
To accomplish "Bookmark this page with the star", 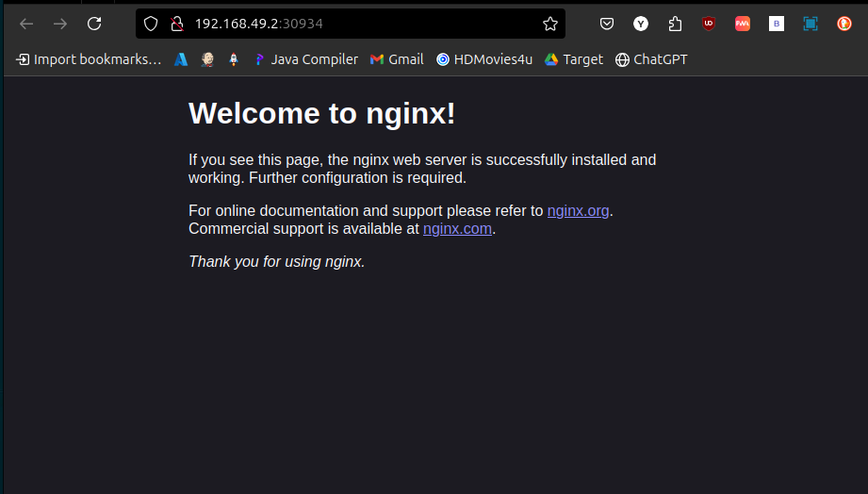I will coord(550,24).
